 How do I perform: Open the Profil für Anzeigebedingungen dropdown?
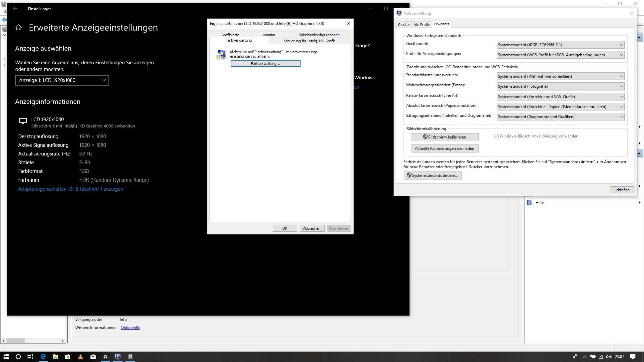click(560, 55)
